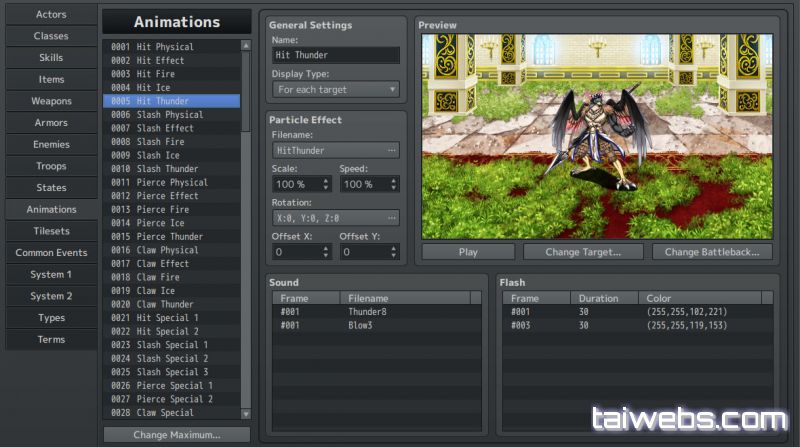
Task: Click the animation list scroll-down arrow
Action: click(x=246, y=413)
